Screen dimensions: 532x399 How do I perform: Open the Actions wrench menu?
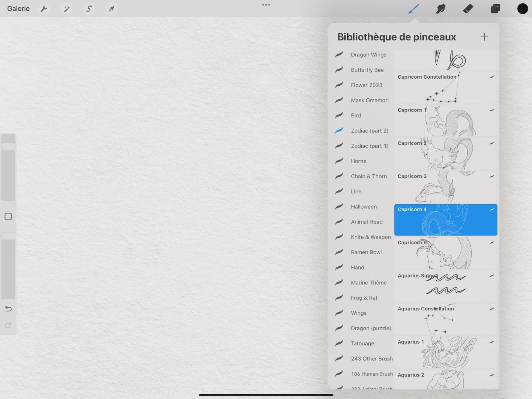(x=44, y=8)
